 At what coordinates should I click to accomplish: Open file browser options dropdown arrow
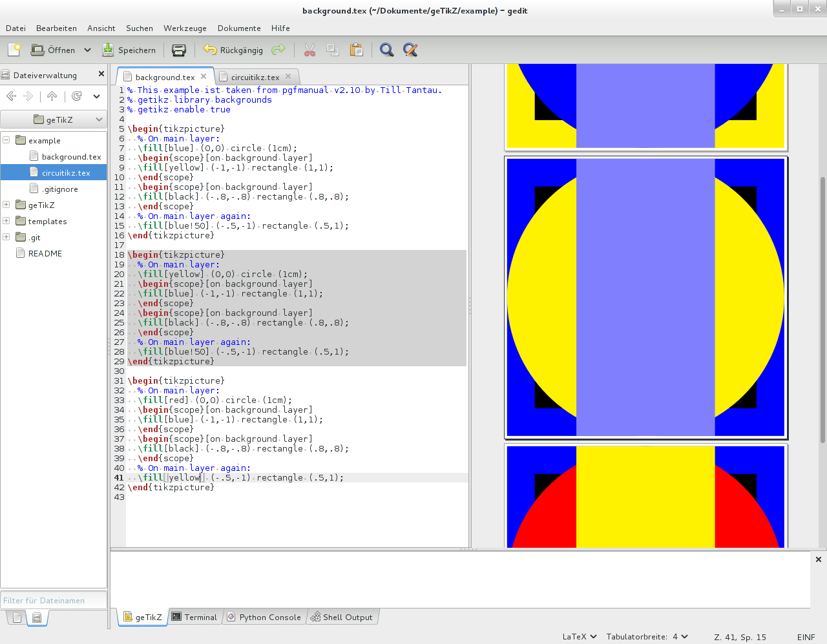tap(96, 96)
